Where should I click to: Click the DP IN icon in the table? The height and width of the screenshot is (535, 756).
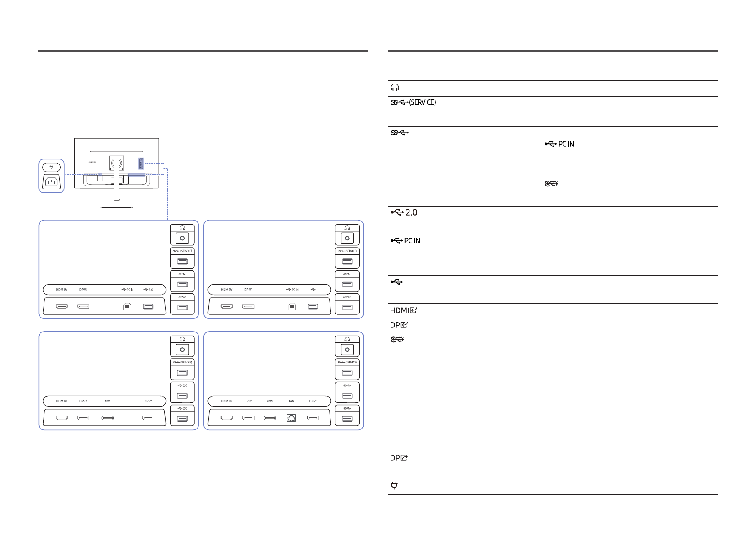click(x=398, y=325)
